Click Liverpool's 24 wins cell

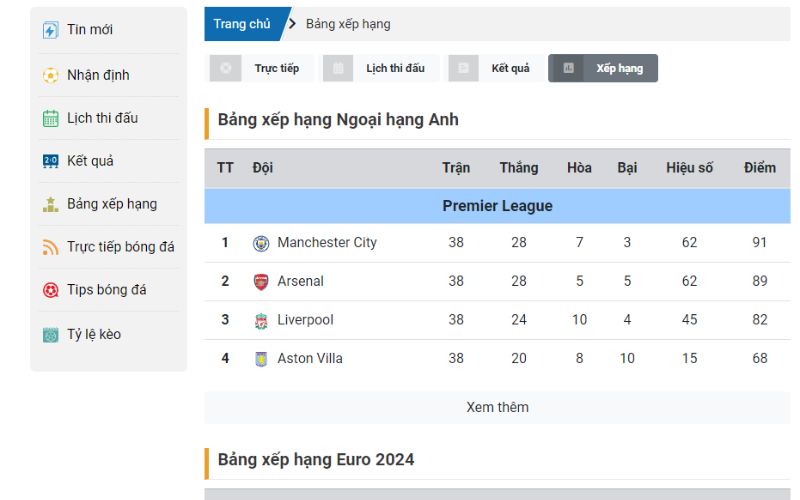(519, 320)
